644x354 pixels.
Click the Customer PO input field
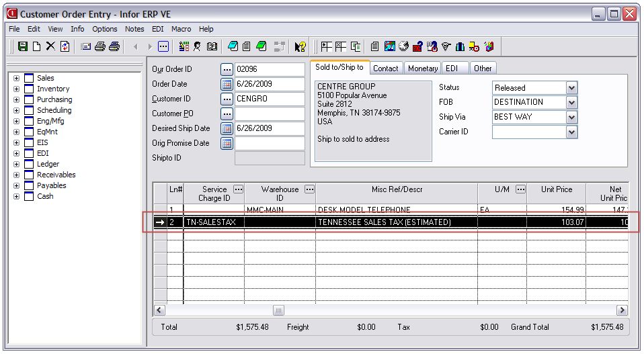[x=270, y=114]
